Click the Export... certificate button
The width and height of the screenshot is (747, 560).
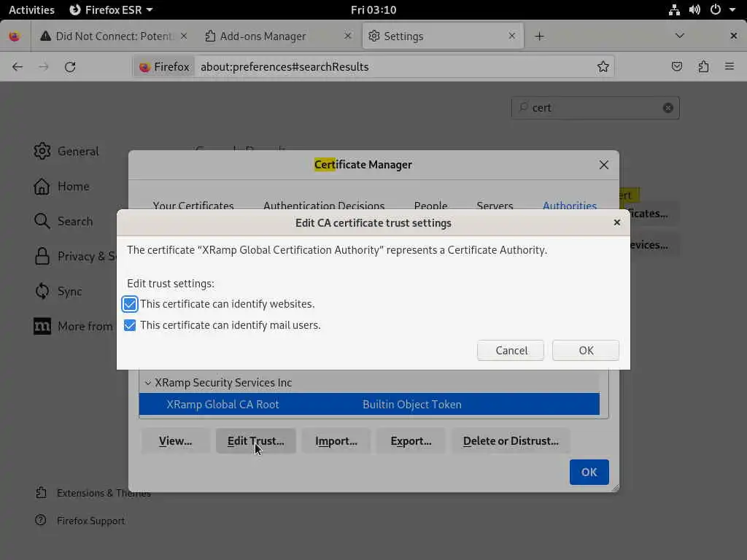point(411,441)
